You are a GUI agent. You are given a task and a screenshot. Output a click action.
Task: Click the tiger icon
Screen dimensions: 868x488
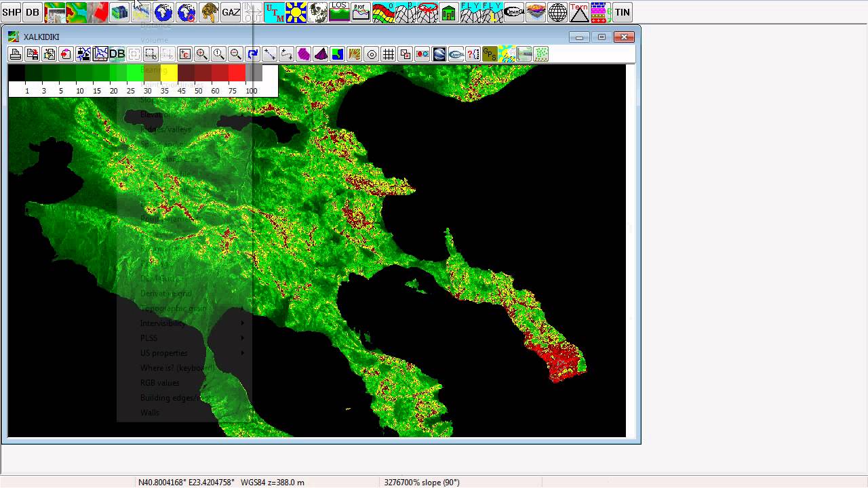tap(208, 12)
